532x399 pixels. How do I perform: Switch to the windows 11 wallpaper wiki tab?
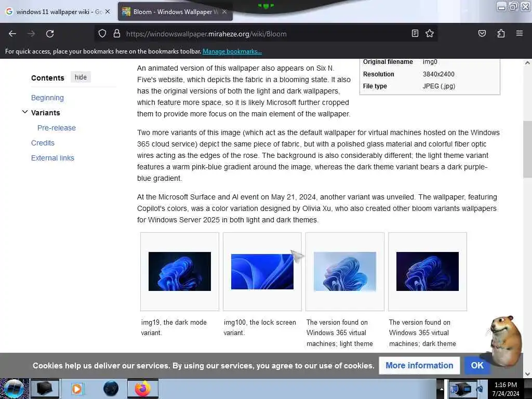coord(58,11)
